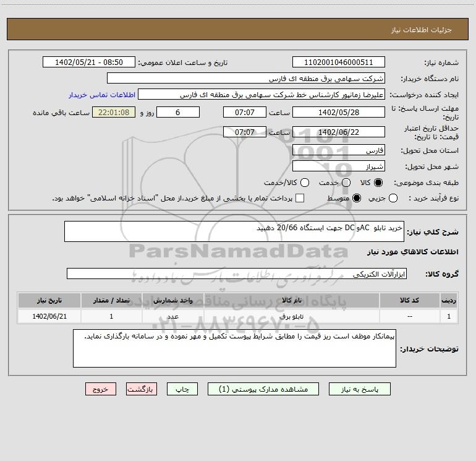Viewport: 476px width, 461px height.
Task: Select the کالا radio button
Action: pos(378,183)
